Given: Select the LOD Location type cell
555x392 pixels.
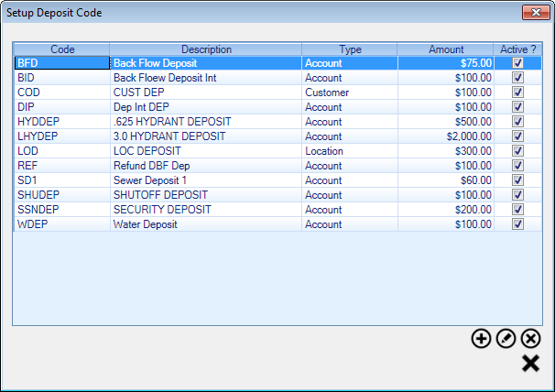Looking at the screenshot, I should point(350,151).
